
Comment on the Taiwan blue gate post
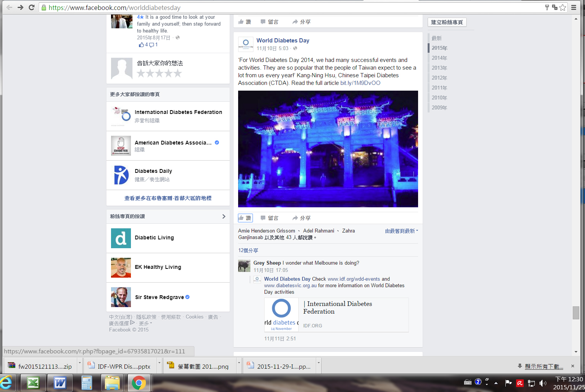coord(269,218)
